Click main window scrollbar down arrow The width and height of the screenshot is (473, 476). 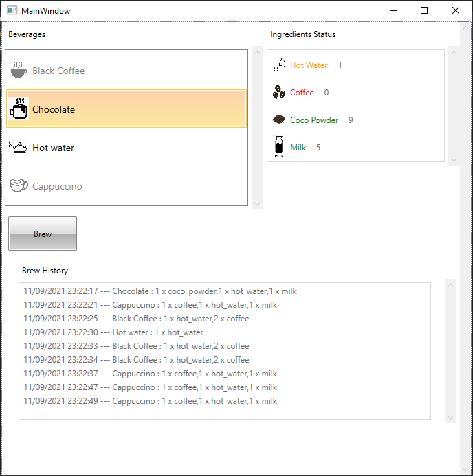pyautogui.click(x=465, y=470)
